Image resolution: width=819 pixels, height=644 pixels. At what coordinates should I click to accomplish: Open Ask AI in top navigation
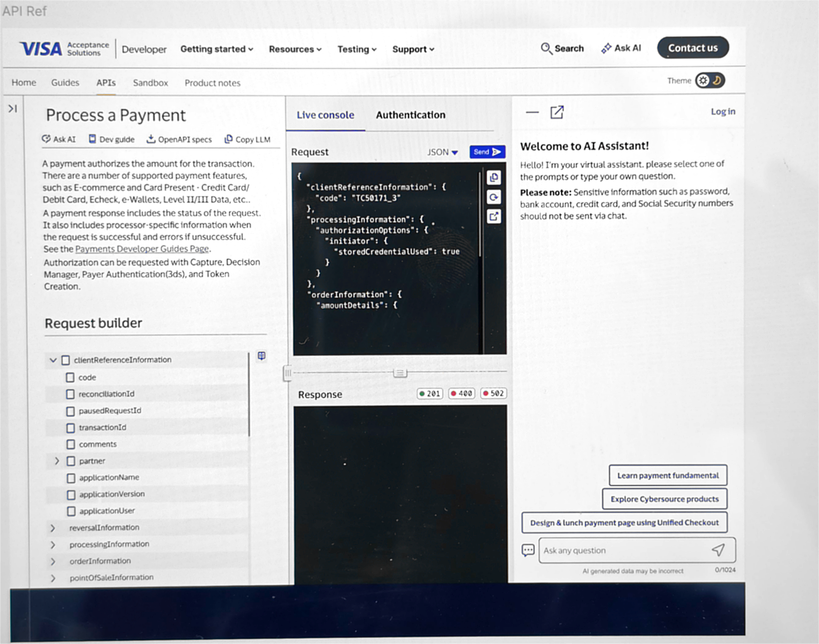pyautogui.click(x=621, y=48)
